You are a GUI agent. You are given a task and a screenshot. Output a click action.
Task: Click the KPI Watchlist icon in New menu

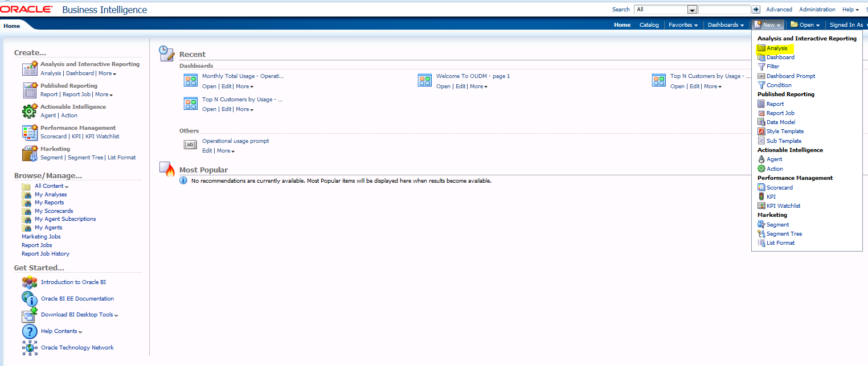[x=761, y=206]
